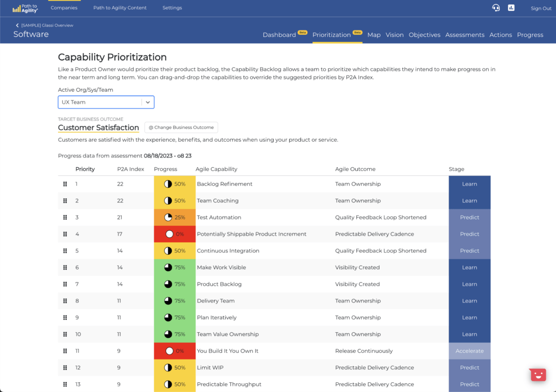The image size is (556, 392).
Task: Grab the drag handle for Delivery Team
Action: pyautogui.click(x=65, y=301)
